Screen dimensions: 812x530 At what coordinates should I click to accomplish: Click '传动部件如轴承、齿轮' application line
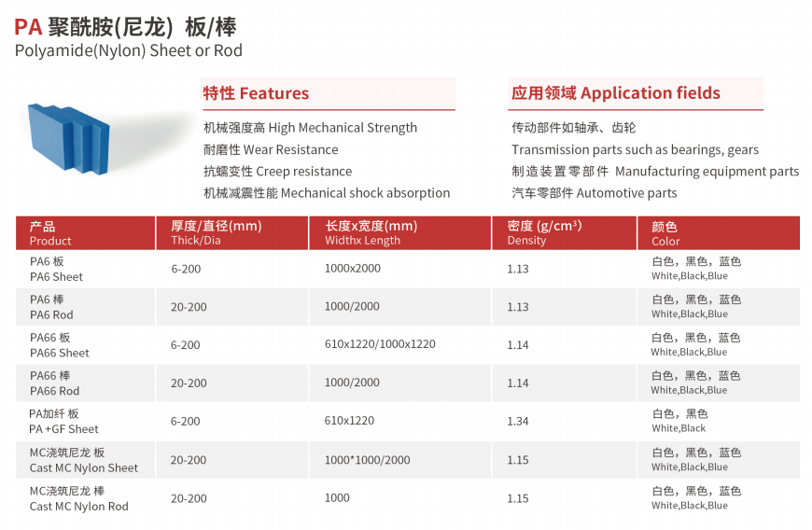pos(574,128)
